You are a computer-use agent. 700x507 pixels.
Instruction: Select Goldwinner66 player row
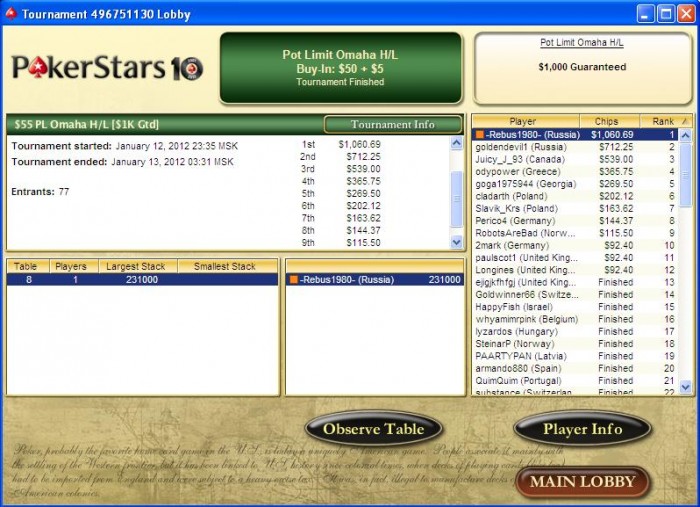tap(575, 295)
